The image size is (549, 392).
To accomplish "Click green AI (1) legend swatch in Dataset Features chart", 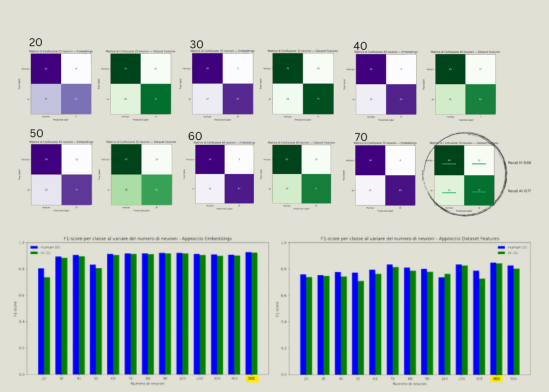I will (501, 253).
